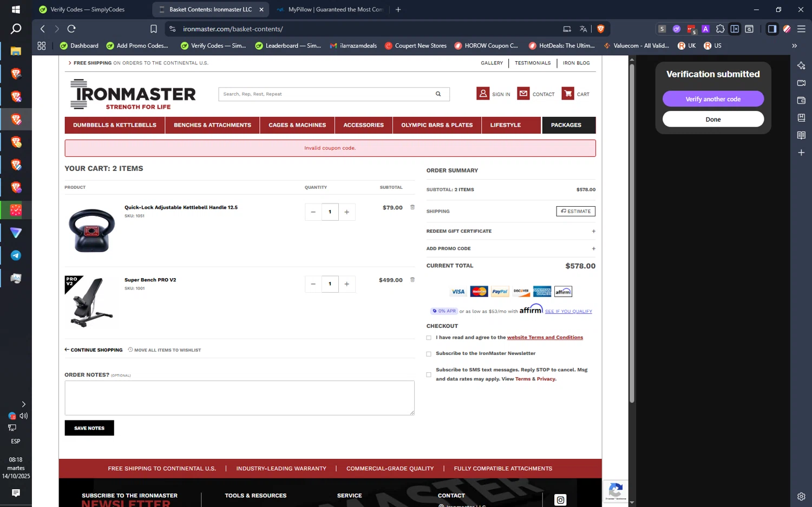Open the wallet icon in Brave sidebar

[801, 100]
